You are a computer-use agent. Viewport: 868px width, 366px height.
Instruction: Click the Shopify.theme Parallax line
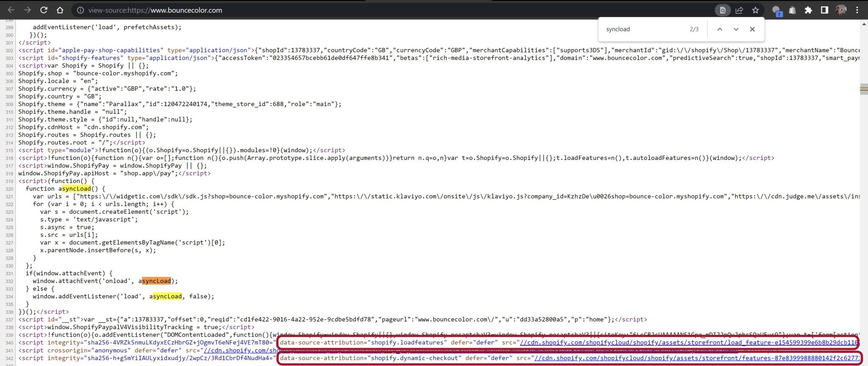(180, 104)
